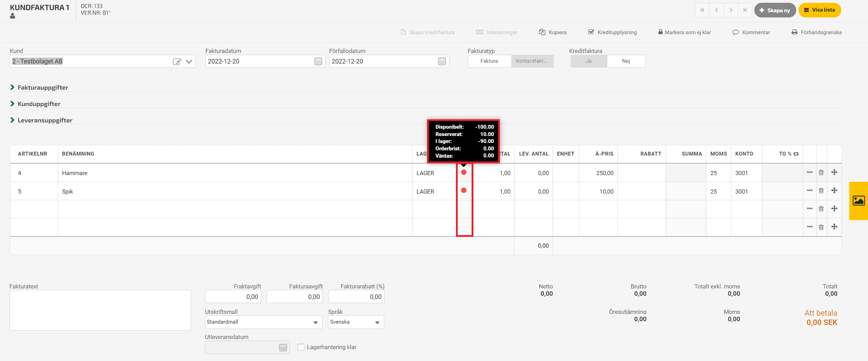
Task: Go to last invoice navigation arrow
Action: pyautogui.click(x=745, y=10)
